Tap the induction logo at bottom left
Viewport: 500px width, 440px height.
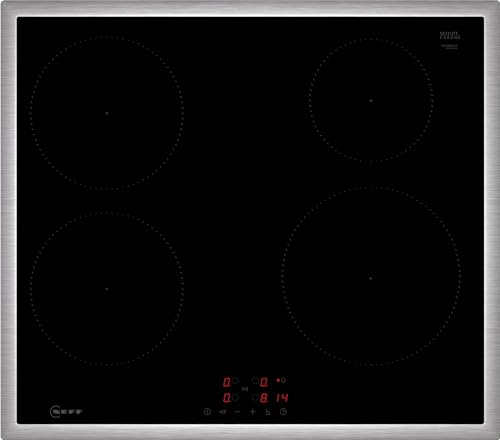(66, 412)
